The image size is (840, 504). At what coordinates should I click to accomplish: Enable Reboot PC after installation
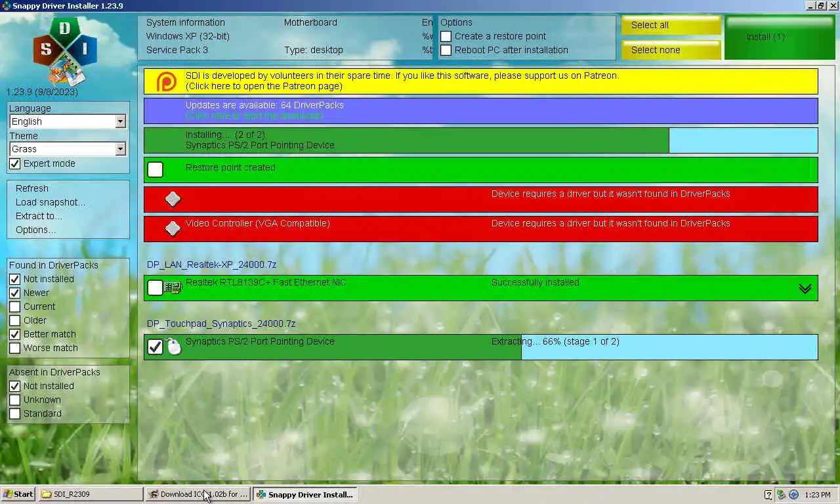pos(446,51)
